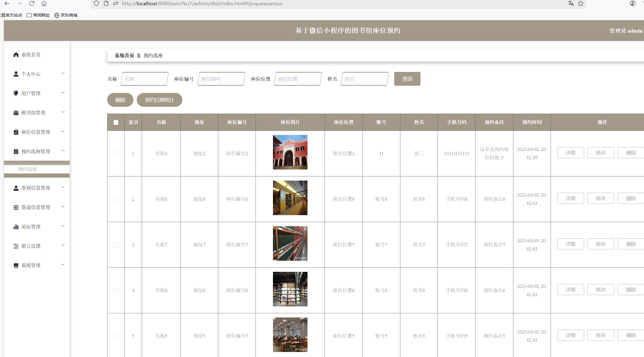Check the checkbox for row 名称7
The height and width of the screenshot is (357, 644).
pyautogui.click(x=116, y=245)
